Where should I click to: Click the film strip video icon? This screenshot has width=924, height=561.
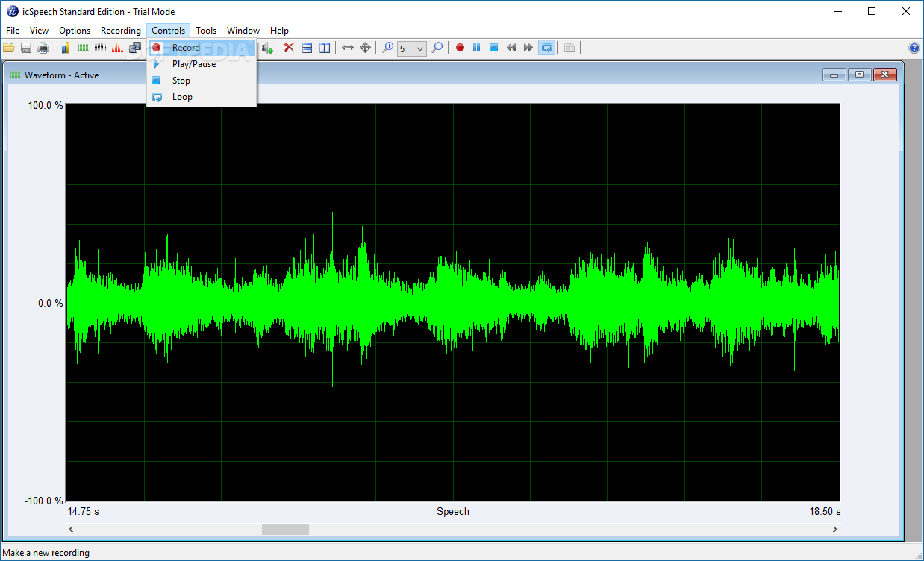coord(134,48)
